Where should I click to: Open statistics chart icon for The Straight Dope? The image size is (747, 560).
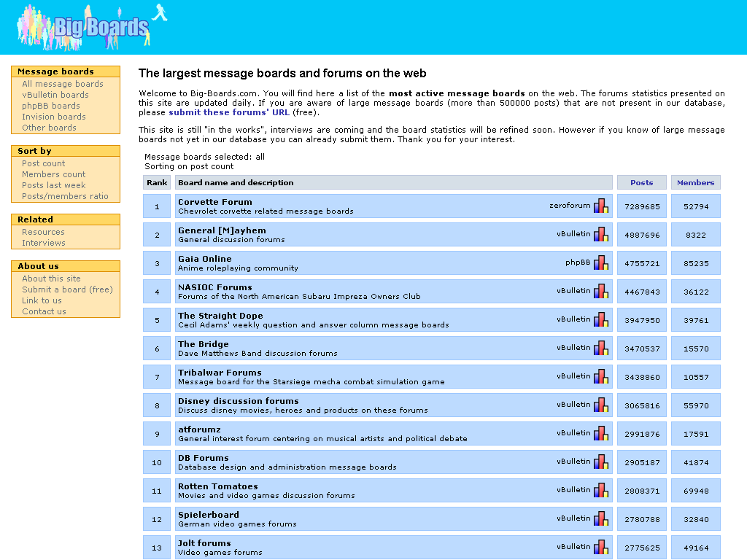(601, 319)
